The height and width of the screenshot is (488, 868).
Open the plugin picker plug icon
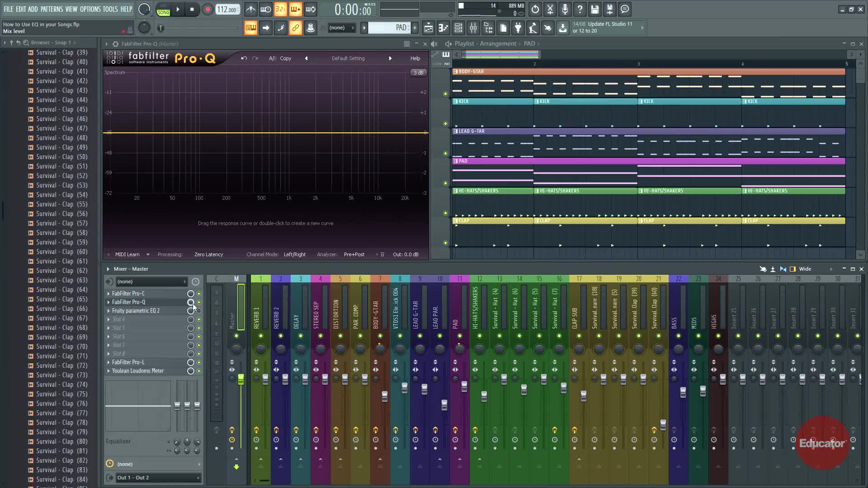[518, 28]
